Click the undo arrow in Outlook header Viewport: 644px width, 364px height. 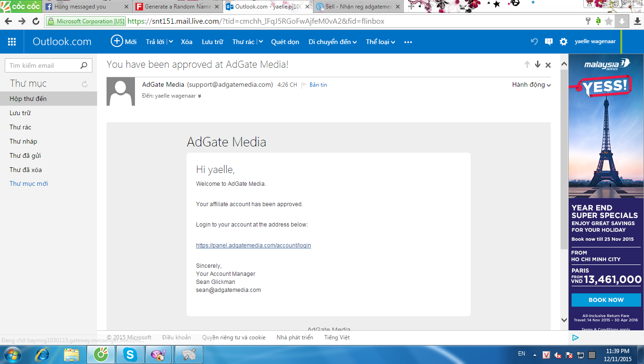pos(534,42)
